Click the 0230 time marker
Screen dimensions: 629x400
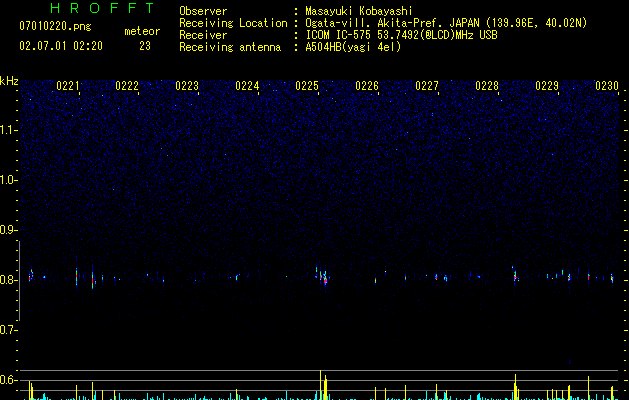coord(607,86)
